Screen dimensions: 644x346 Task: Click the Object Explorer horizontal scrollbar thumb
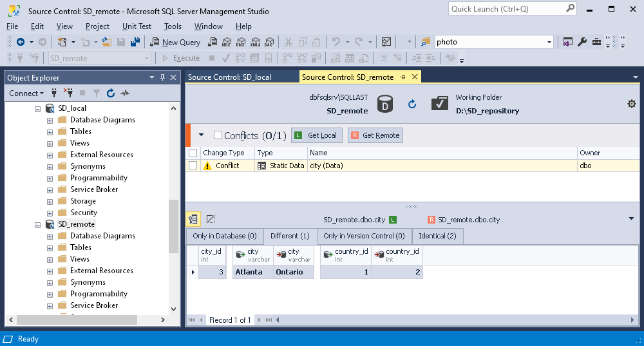click(77, 320)
